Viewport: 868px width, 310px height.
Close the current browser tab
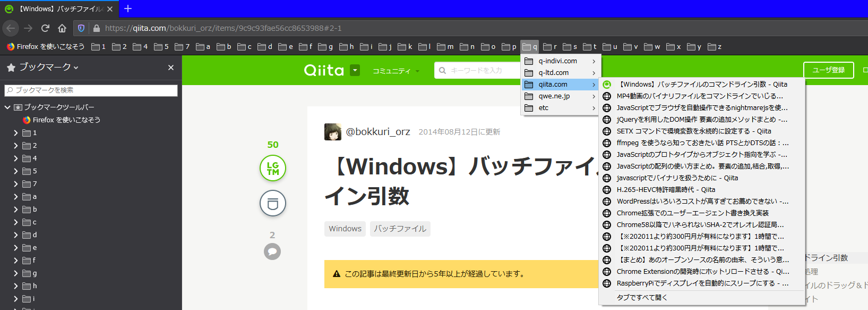110,9
